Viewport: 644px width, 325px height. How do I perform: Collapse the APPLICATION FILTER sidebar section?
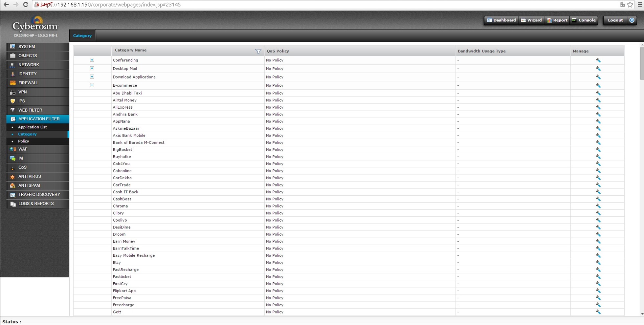pos(38,119)
